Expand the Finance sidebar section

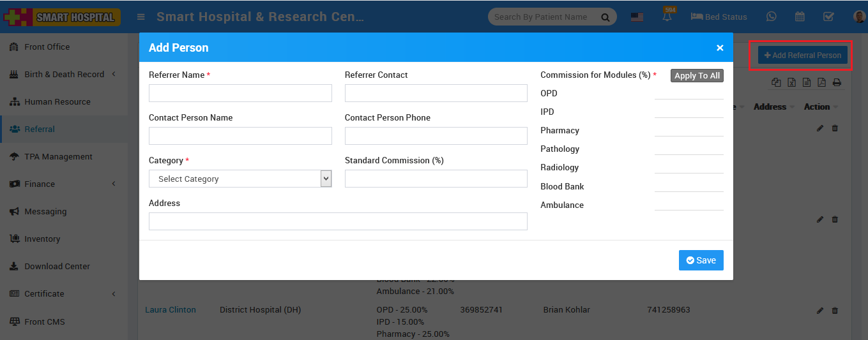click(x=64, y=184)
